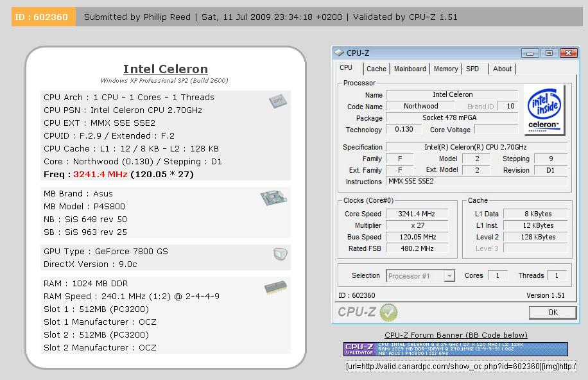Open the Mainboard tab

tap(410, 69)
